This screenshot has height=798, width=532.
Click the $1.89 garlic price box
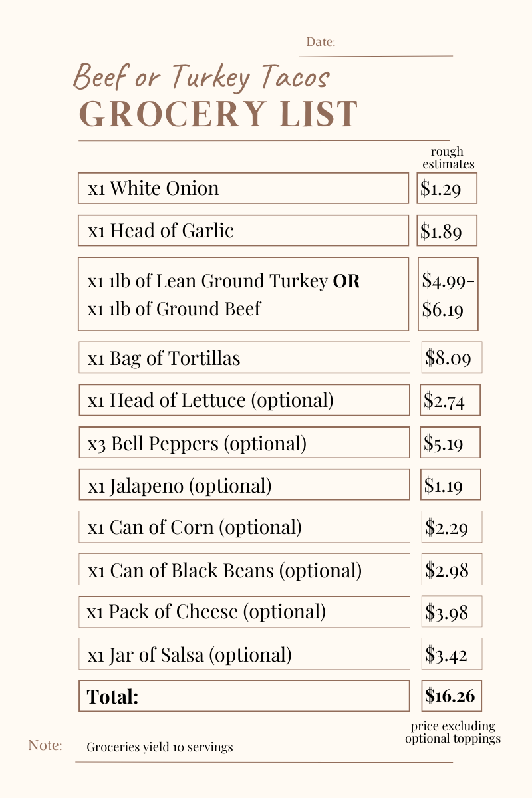click(447, 231)
